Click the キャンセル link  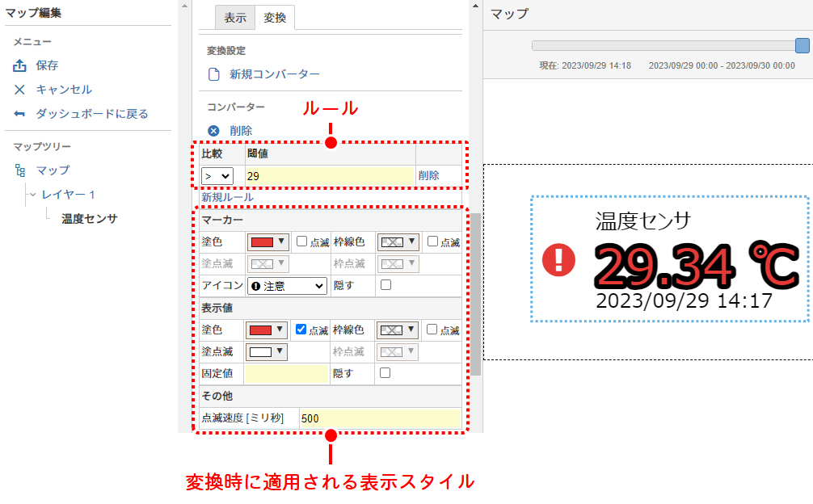[x=64, y=90]
